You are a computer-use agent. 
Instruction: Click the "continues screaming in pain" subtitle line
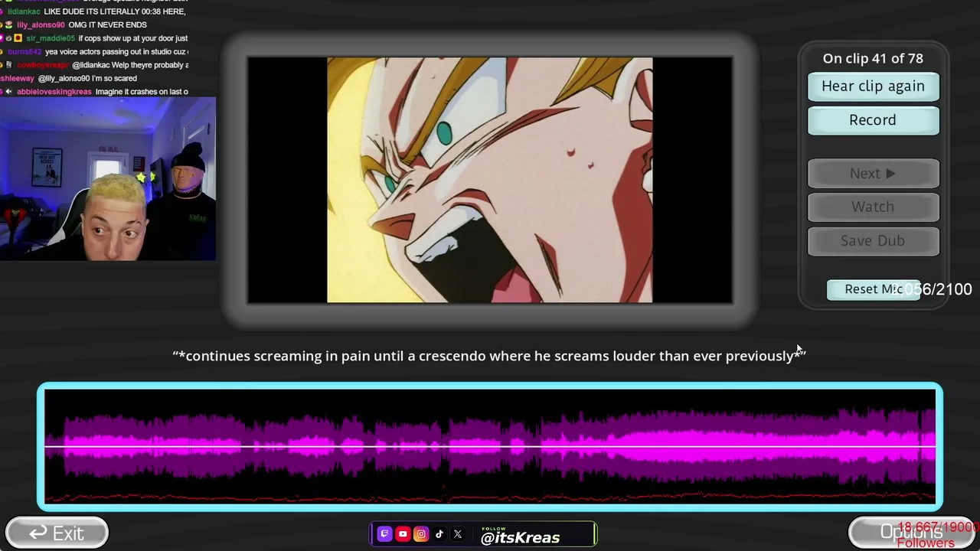click(489, 356)
